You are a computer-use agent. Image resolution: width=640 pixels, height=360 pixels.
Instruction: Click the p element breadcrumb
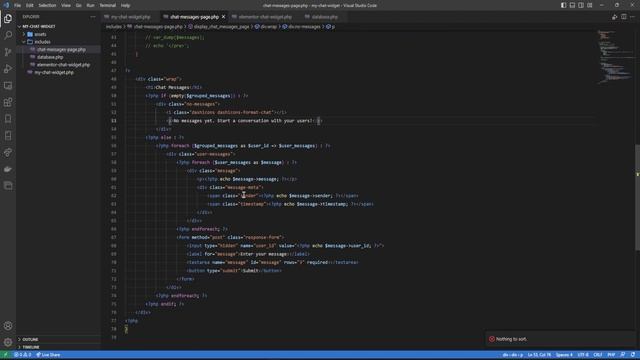click(331, 27)
